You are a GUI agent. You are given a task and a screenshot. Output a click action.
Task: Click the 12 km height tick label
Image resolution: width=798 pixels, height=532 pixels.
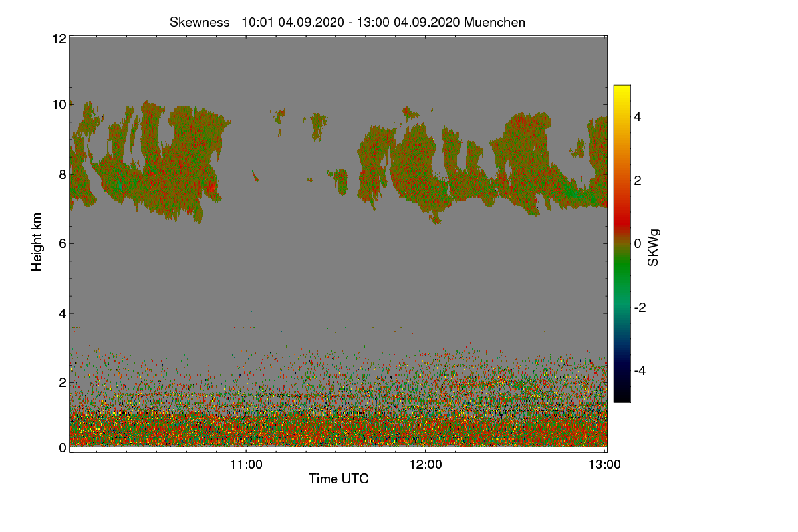(59, 39)
